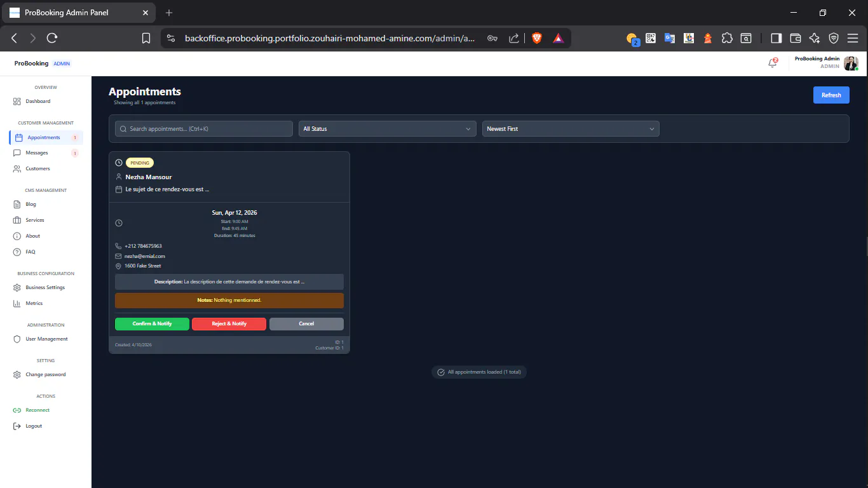
Task: Click the person icon beside Nezha Mansour
Action: 119,177
